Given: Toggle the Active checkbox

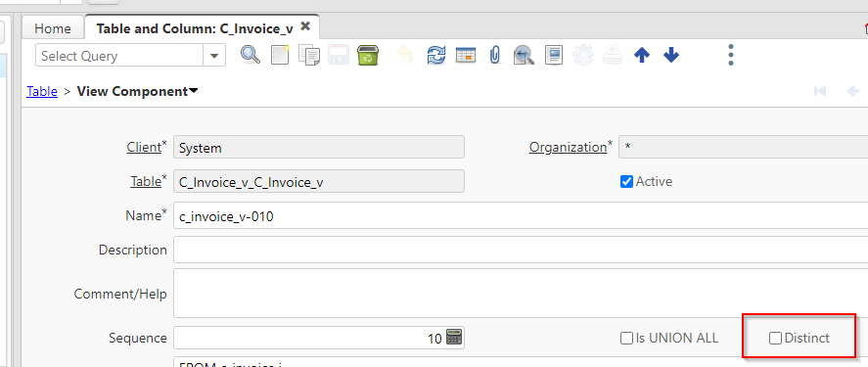Looking at the screenshot, I should [x=626, y=182].
